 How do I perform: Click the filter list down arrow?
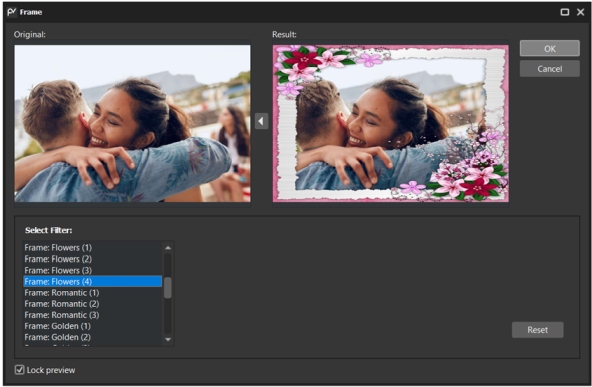168,339
